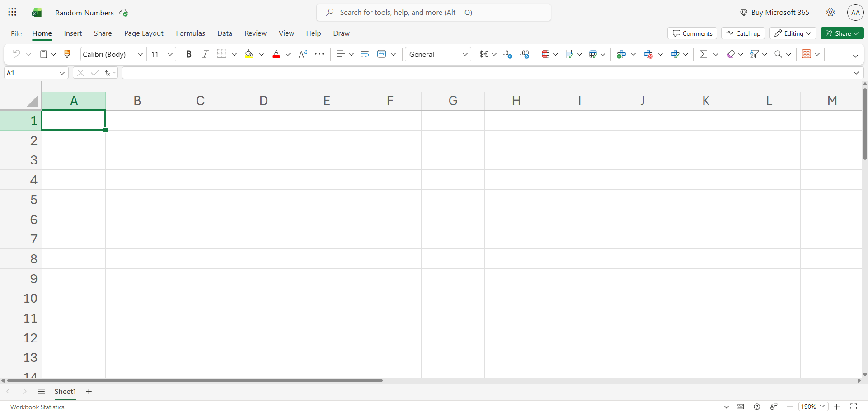Screen dimensions: 868x412
Task: Click Buy Microsoft 365
Action: [x=774, y=13]
